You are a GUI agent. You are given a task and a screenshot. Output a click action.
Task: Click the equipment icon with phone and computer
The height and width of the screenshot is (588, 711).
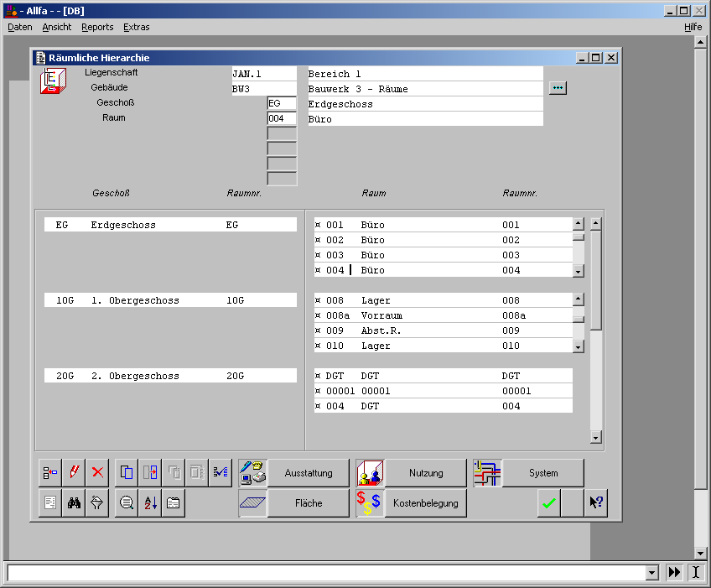point(252,473)
